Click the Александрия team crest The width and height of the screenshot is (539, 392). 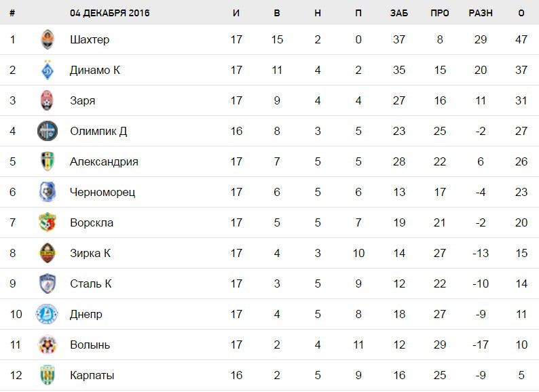(x=47, y=161)
